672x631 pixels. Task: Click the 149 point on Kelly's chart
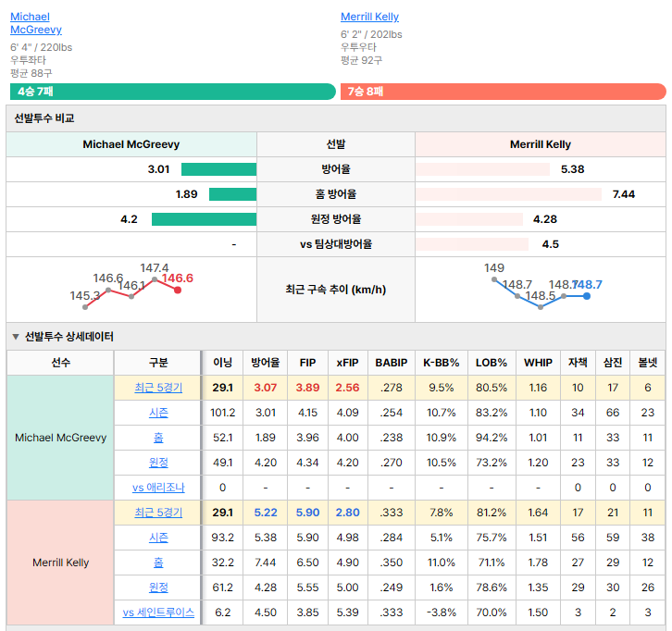point(494,279)
